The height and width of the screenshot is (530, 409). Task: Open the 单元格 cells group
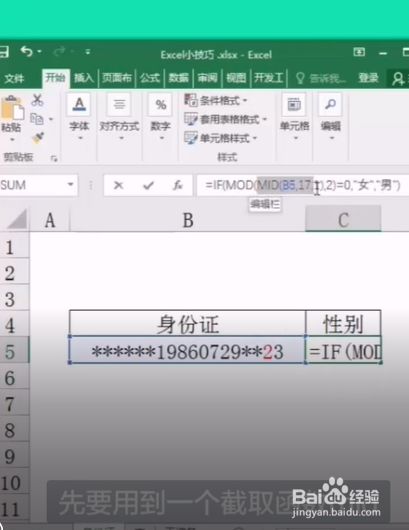(295, 117)
